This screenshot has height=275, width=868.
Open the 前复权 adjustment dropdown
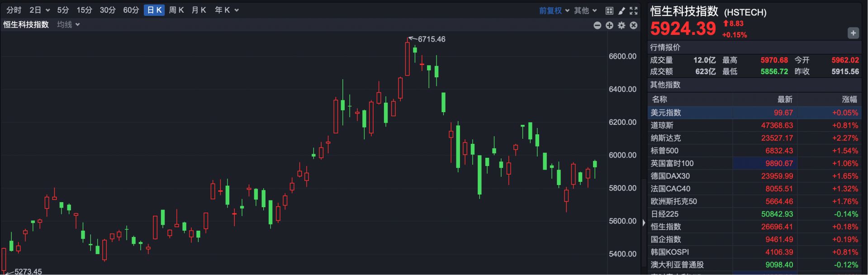click(x=554, y=10)
